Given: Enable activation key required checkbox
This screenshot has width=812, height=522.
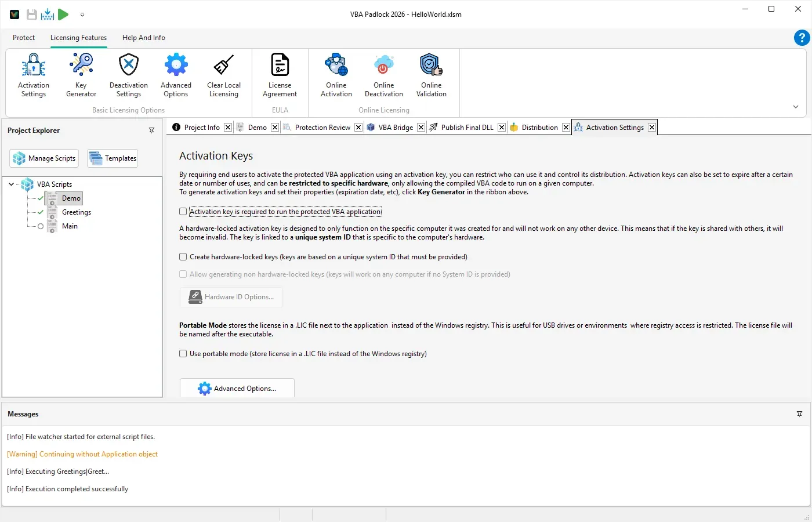Looking at the screenshot, I should tap(183, 212).
